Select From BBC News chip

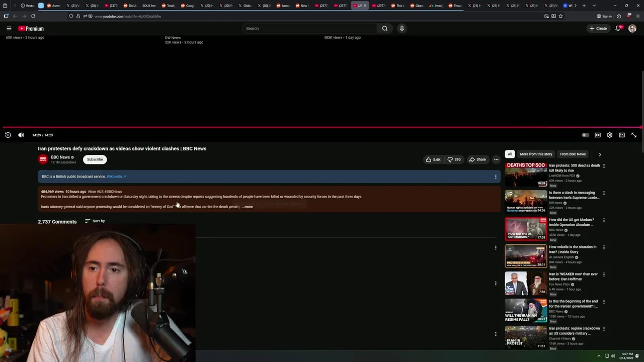(x=573, y=154)
